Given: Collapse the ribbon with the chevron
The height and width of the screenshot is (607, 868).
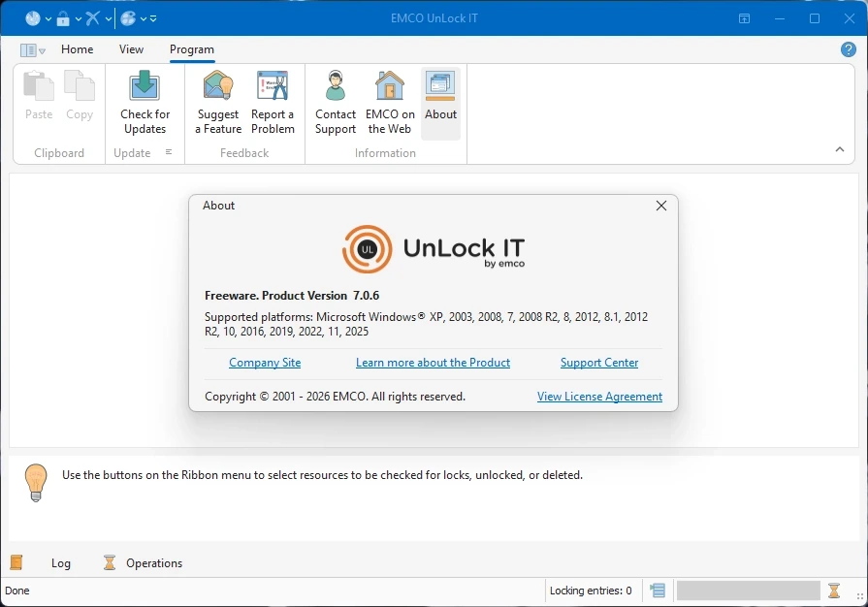Looking at the screenshot, I should point(840,149).
